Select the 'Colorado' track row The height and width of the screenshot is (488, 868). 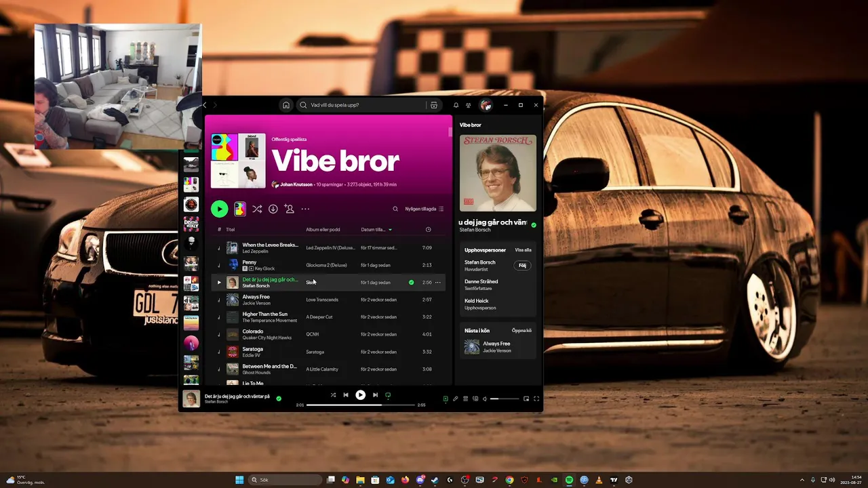point(328,334)
